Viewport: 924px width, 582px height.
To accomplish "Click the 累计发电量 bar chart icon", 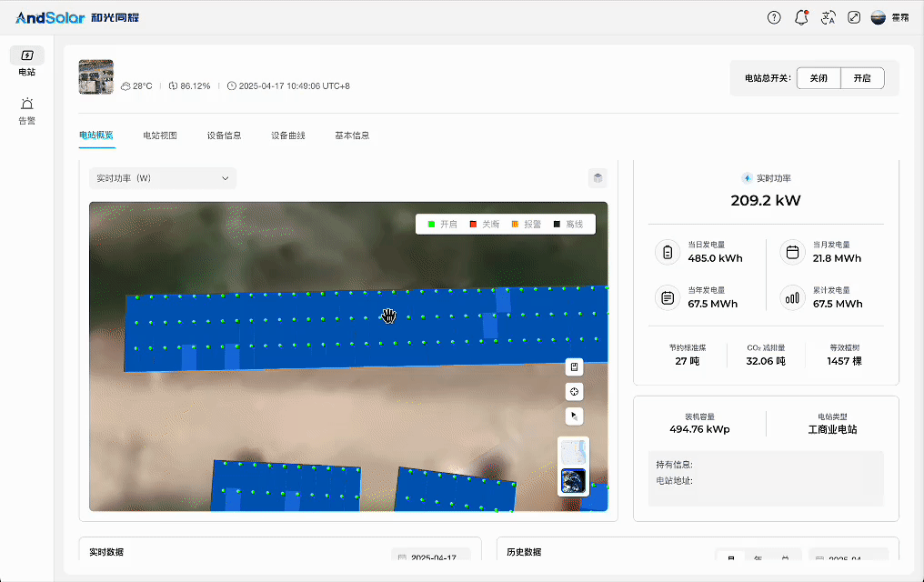I will [792, 297].
